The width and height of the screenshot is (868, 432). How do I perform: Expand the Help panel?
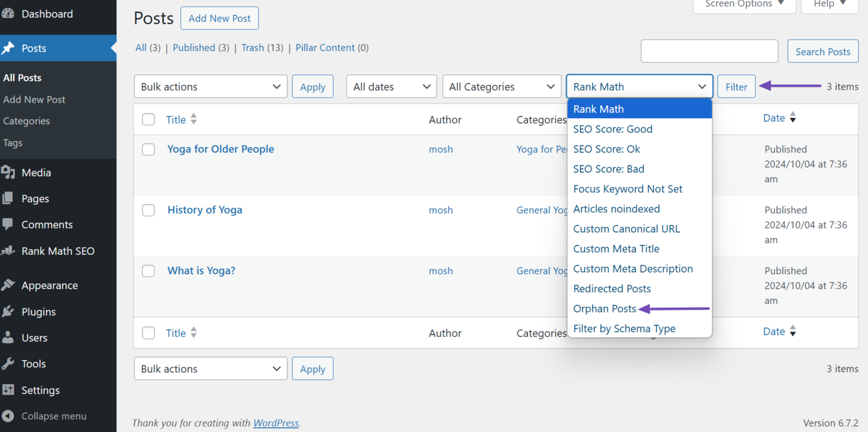point(830,5)
